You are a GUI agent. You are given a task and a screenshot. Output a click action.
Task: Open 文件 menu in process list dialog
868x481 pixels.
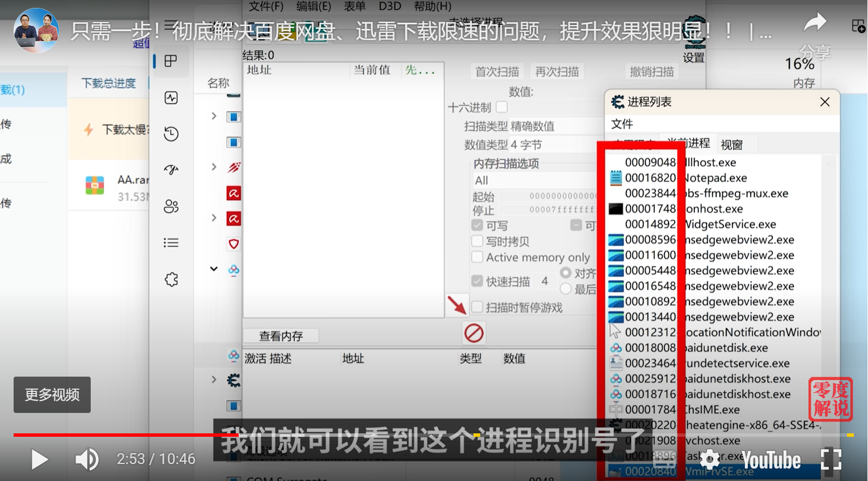(622, 124)
